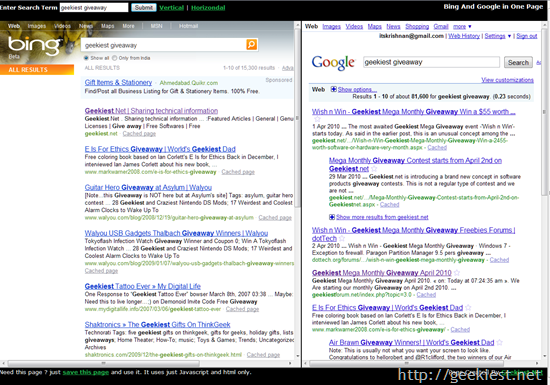Viewport: 550px width, 385px height.
Task: Open the Gmail link
Action: pyautogui.click(x=441, y=26)
